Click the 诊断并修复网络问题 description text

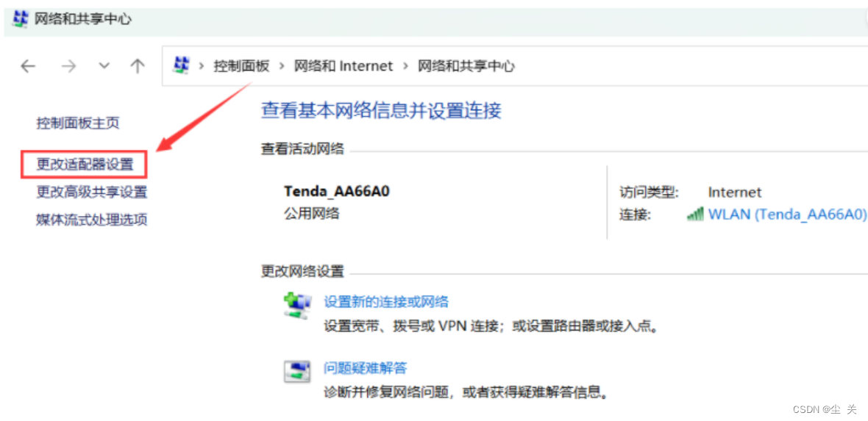(467, 392)
